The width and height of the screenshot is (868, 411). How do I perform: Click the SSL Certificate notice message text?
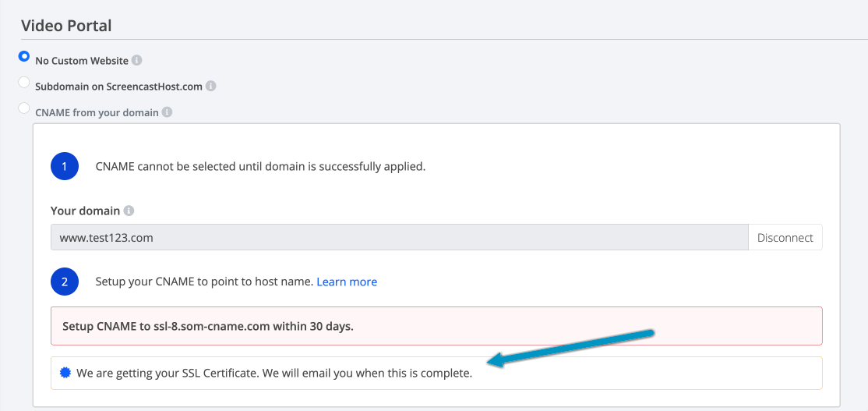(x=274, y=373)
